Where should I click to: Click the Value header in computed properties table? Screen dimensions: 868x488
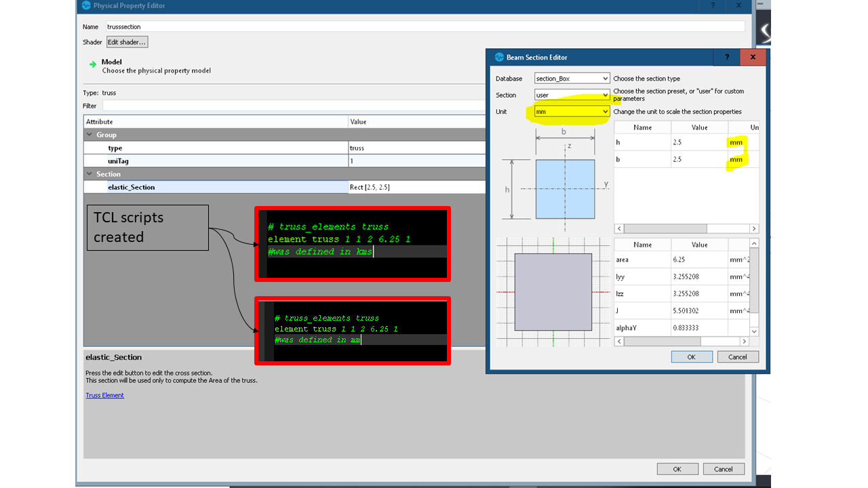point(700,245)
